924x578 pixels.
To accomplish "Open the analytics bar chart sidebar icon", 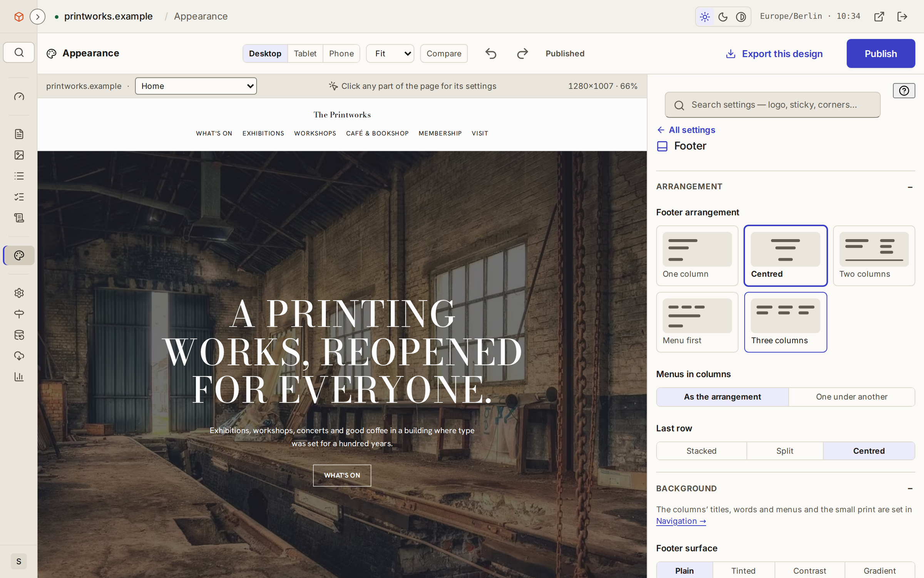I will pos(19,376).
